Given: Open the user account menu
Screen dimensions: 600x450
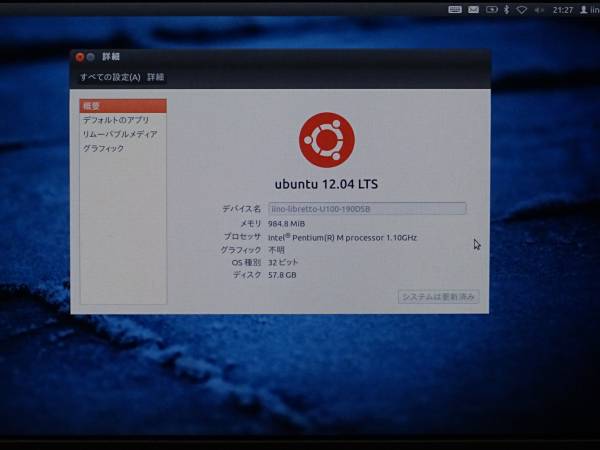Looking at the screenshot, I should [x=590, y=10].
